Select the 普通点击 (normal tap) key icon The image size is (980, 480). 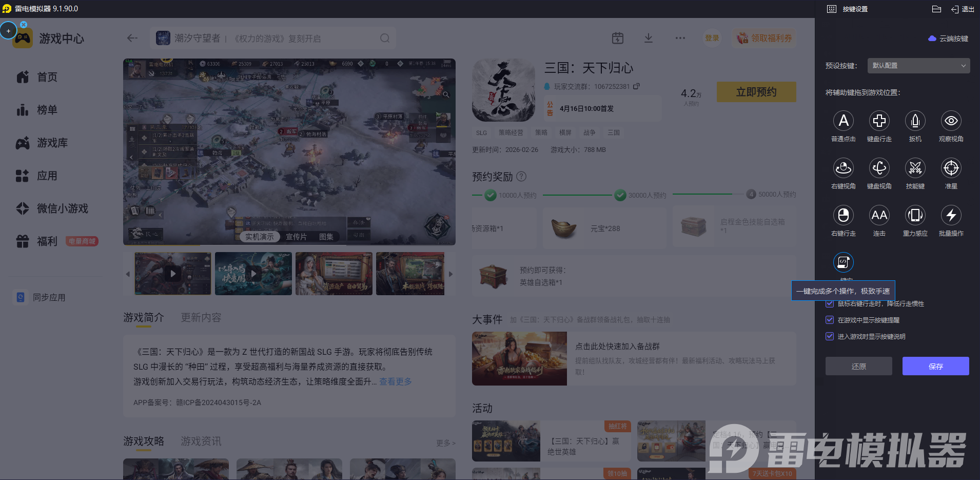(x=843, y=121)
